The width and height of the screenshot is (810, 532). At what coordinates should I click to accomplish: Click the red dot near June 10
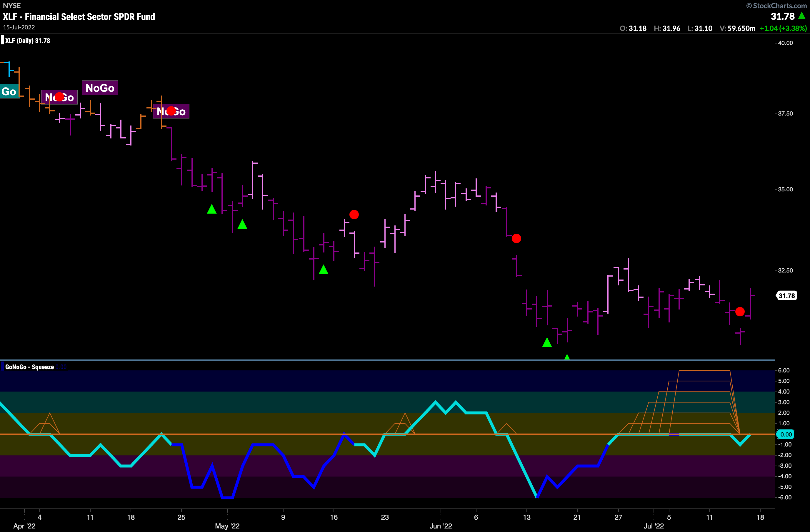(516, 238)
